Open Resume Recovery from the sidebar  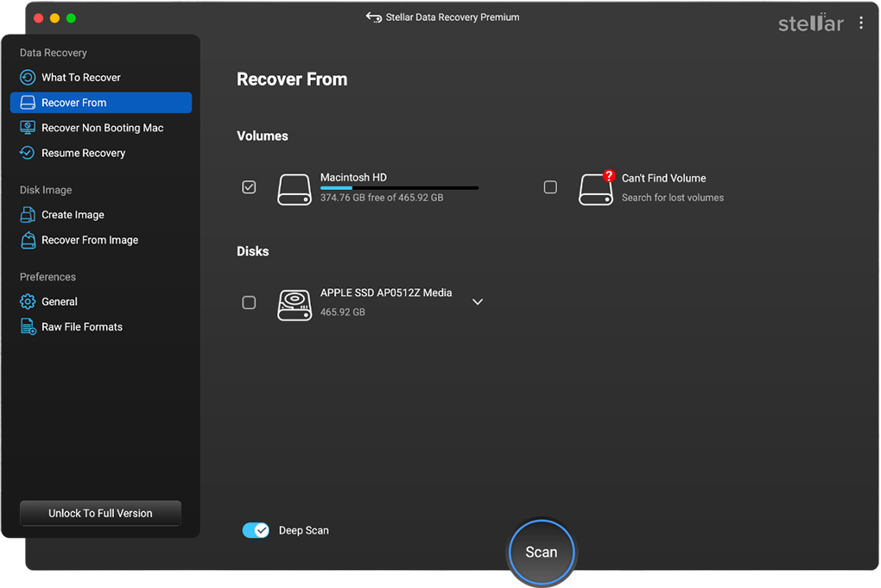pos(84,153)
